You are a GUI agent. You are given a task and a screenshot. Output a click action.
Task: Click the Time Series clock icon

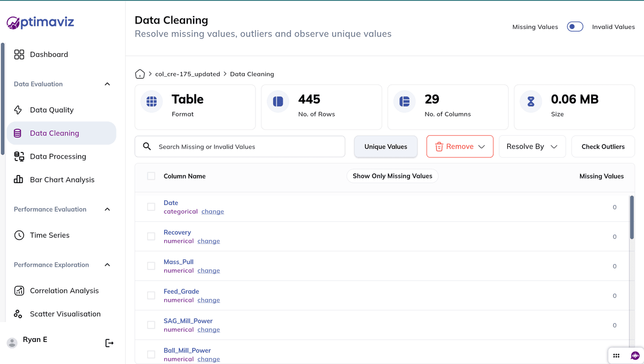(x=19, y=235)
